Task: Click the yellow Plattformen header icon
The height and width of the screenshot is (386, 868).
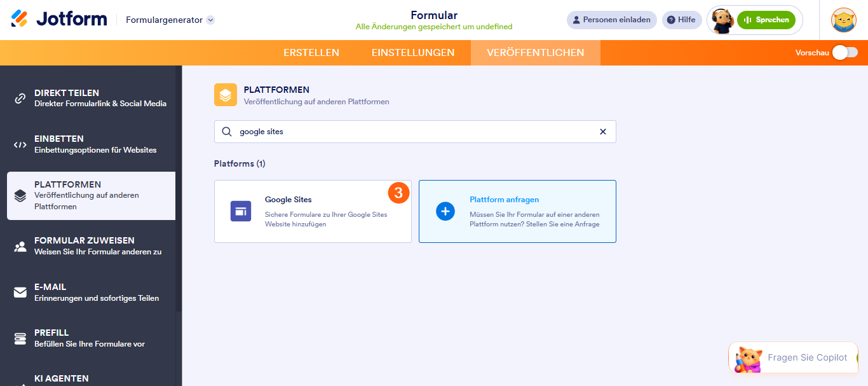Action: (226, 95)
